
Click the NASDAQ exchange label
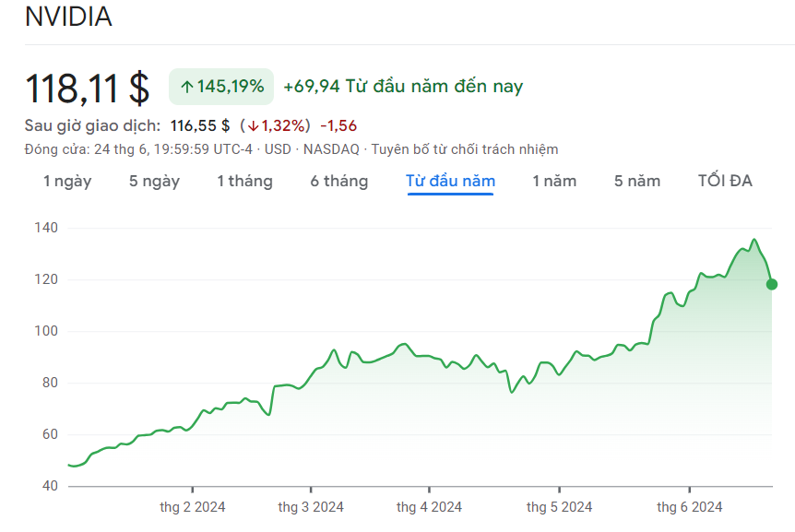tap(331, 149)
